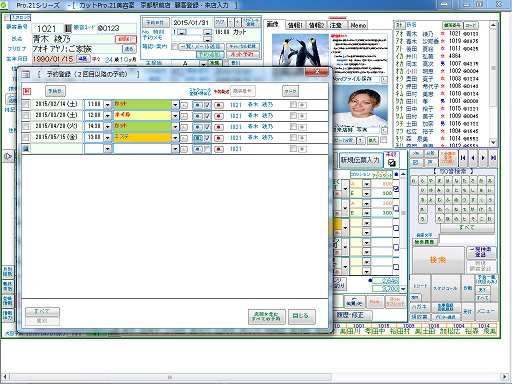Click the 新規伝票入力 button

pos(360,160)
